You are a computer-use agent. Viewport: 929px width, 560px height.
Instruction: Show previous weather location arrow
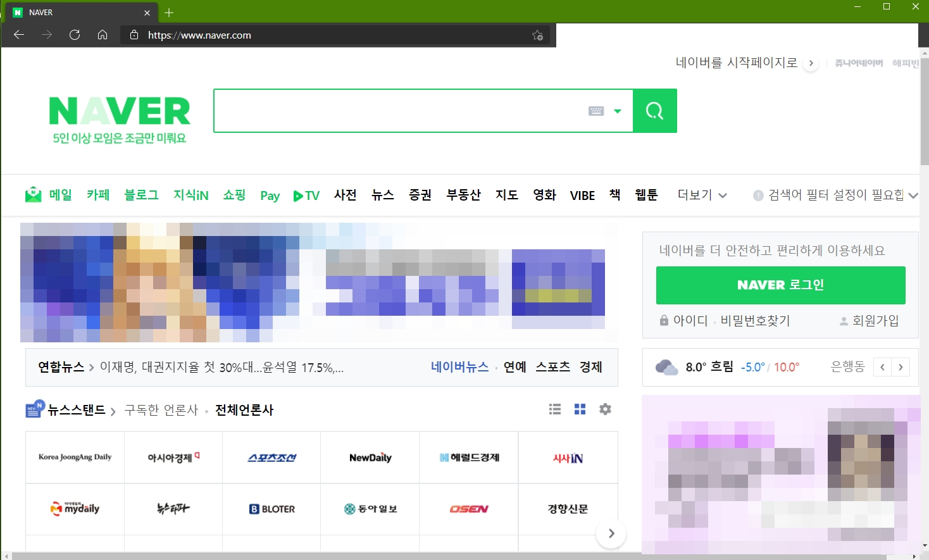pos(882,367)
